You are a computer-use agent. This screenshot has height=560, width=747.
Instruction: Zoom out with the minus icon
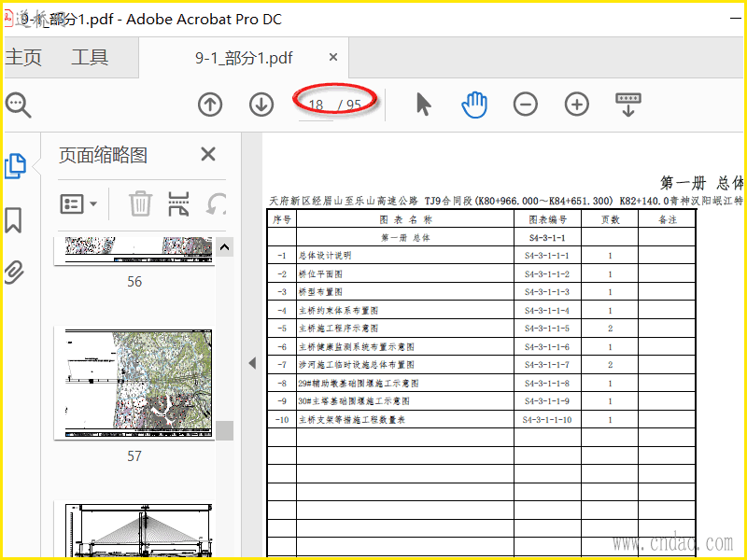526,105
